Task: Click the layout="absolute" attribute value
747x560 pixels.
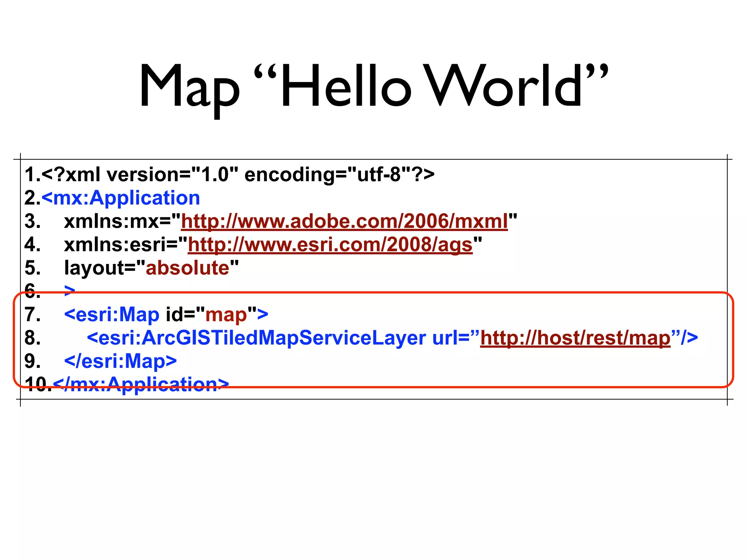Action: click(187, 268)
